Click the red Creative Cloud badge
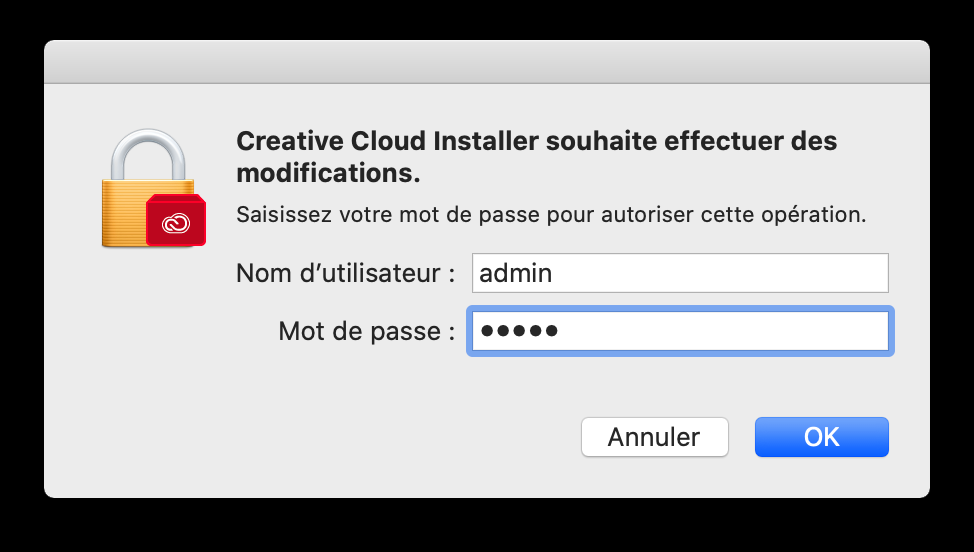974x552 pixels. click(175, 220)
